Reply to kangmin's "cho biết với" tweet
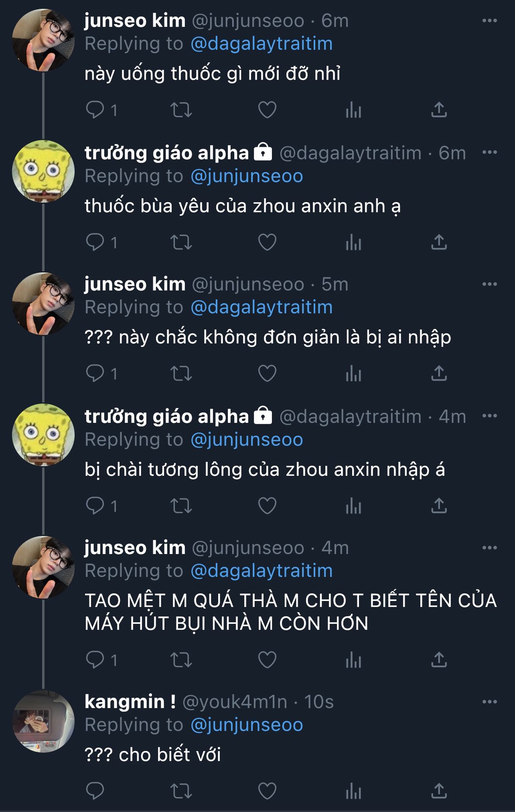The height and width of the screenshot is (812, 515). click(x=95, y=791)
